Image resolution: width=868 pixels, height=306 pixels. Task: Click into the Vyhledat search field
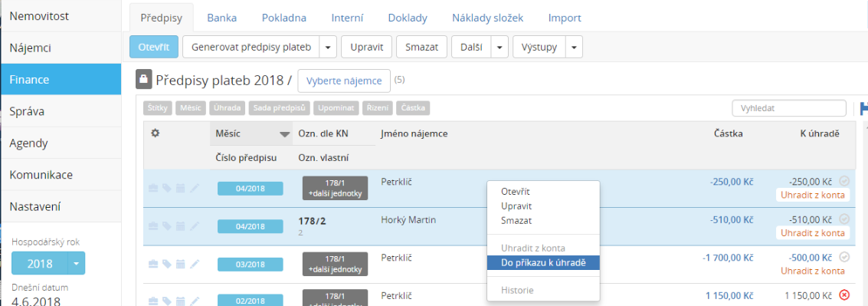click(789, 108)
